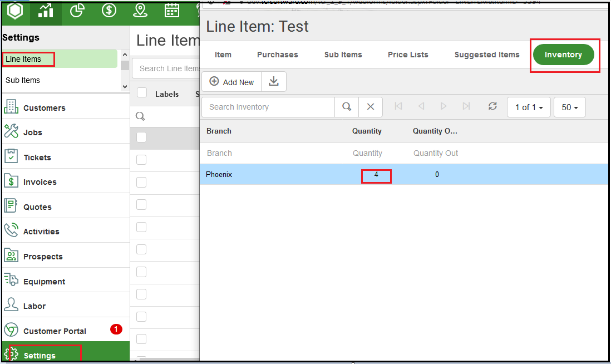Click the pie chart reports icon
The image size is (611, 364).
(x=77, y=11)
